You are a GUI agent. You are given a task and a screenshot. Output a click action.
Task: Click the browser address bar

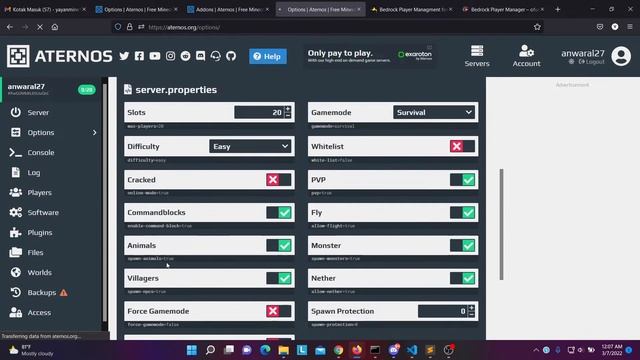coord(327,27)
